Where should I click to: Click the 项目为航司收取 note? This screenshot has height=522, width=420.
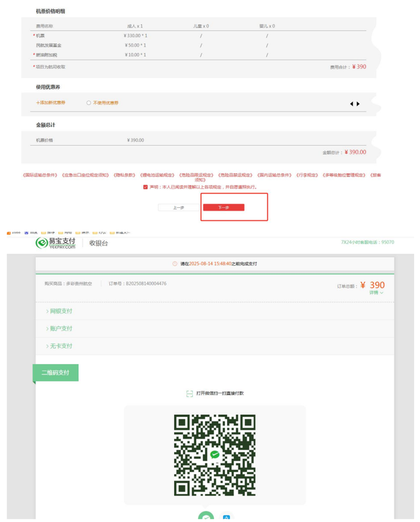pyautogui.click(x=51, y=67)
